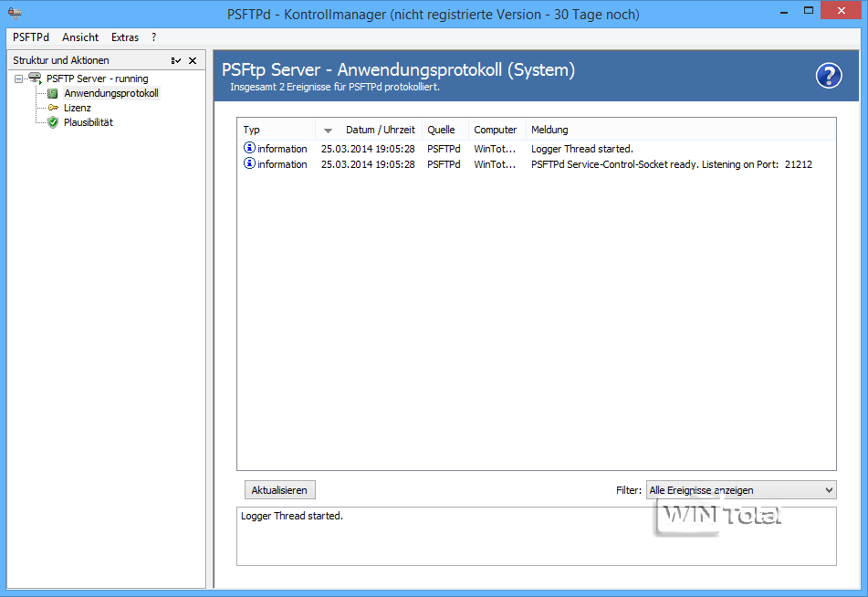Image resolution: width=868 pixels, height=597 pixels.
Task: Select Anwendungsprotokoll in the tree
Action: pyautogui.click(x=111, y=93)
